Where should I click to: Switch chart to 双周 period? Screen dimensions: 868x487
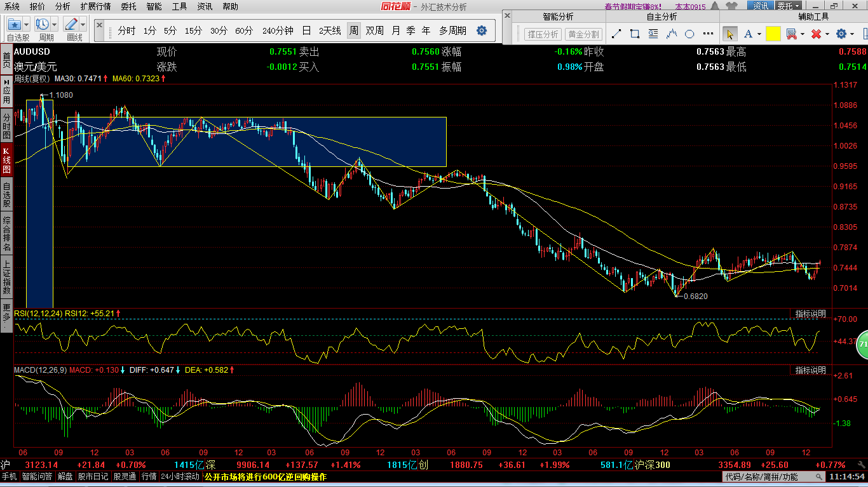(375, 30)
